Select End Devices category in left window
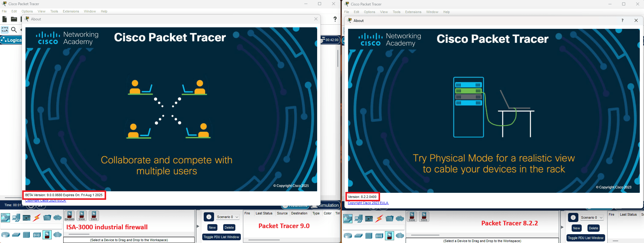Image resolution: width=644 pixels, height=243 pixels. (x=16, y=217)
